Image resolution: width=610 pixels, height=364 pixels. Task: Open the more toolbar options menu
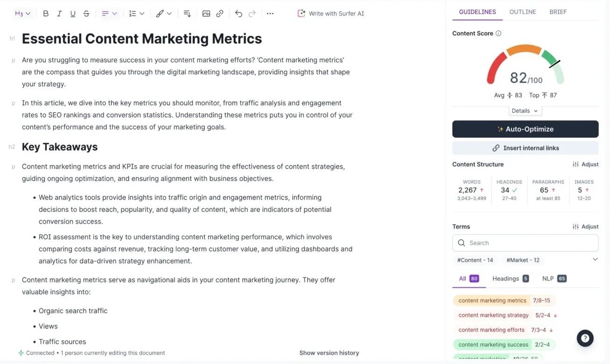[x=270, y=13]
